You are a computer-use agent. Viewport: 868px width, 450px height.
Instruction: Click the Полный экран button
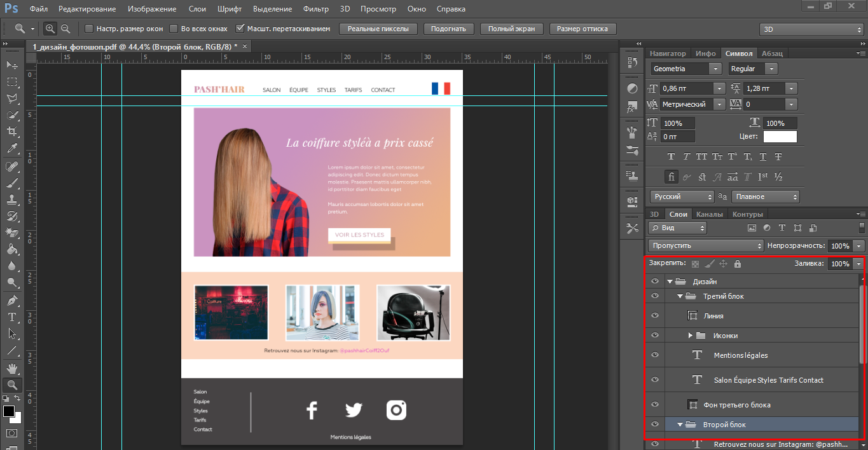click(x=511, y=29)
